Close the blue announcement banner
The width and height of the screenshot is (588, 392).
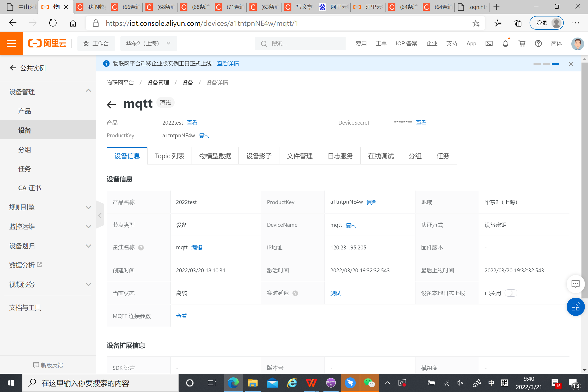571,64
